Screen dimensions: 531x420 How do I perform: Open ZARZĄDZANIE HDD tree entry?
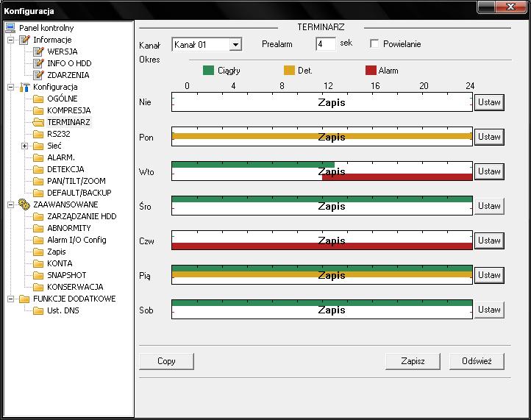coord(81,216)
